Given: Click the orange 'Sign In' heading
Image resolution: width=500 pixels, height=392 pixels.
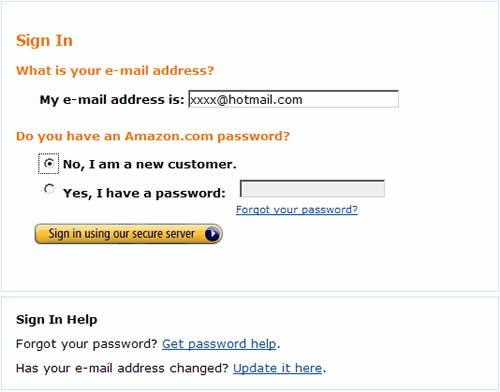Looking at the screenshot, I should [44, 41].
